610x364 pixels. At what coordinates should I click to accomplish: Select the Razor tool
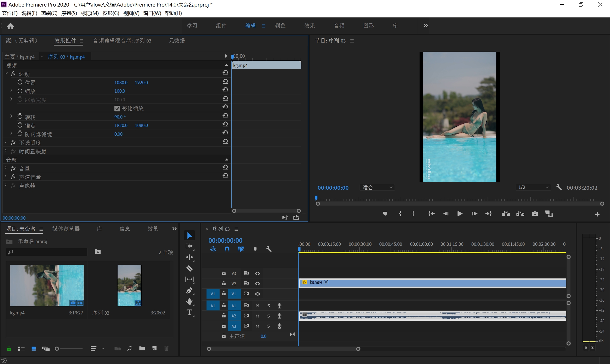point(189,268)
